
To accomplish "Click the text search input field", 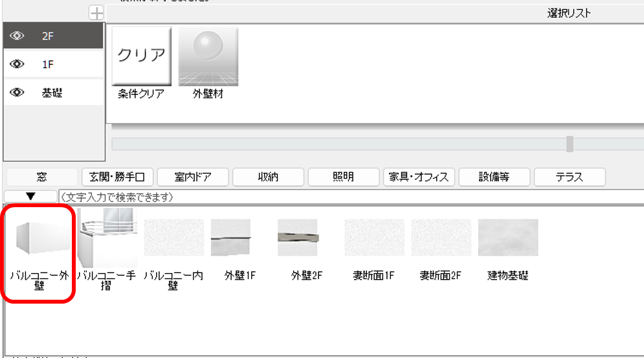I will pos(350,196).
